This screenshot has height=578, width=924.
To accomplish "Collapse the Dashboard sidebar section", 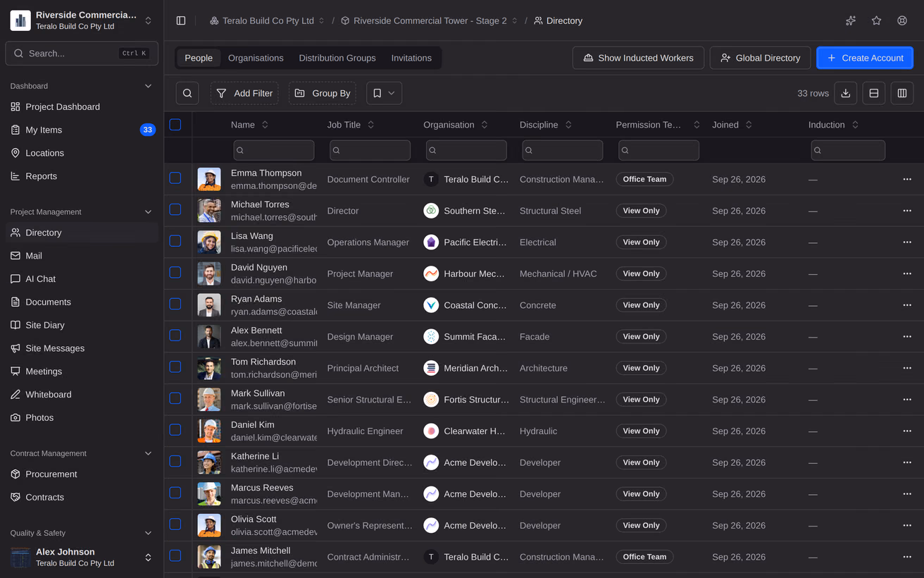I will click(x=148, y=86).
